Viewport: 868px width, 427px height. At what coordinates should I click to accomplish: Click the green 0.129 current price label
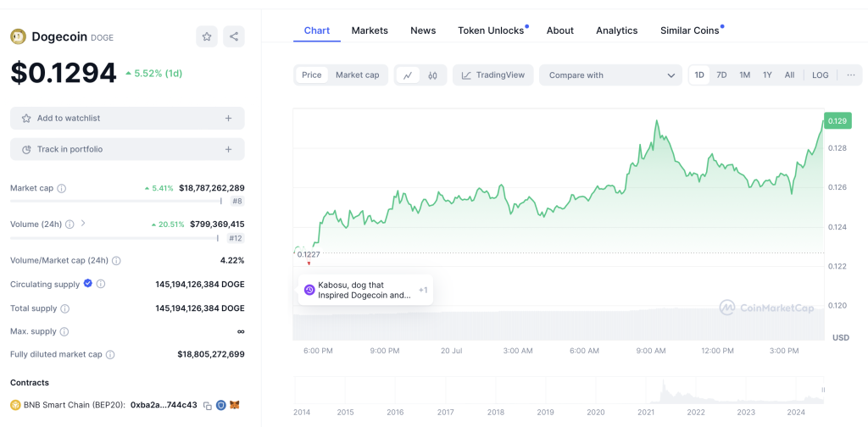pyautogui.click(x=837, y=120)
